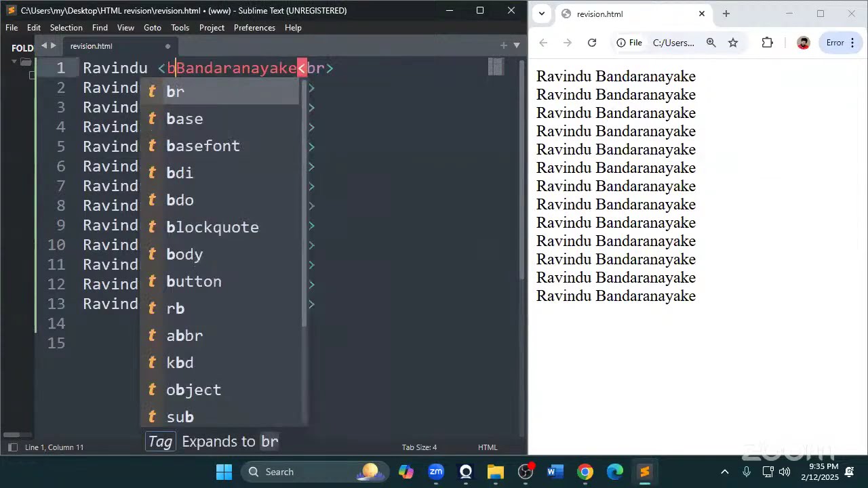
Task: Toggle the side bar icon in status bar
Action: click(12, 447)
